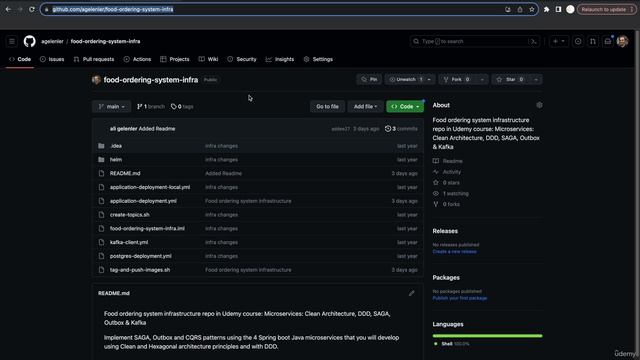Expand the Fork options dropdown arrow
The width and height of the screenshot is (640, 360).
coord(482,80)
